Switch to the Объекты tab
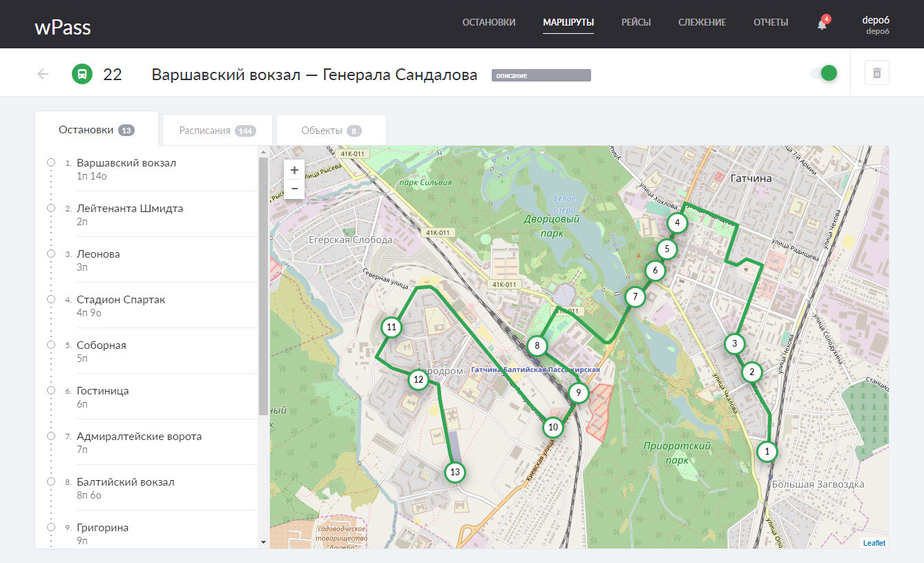The height and width of the screenshot is (563, 924). [x=331, y=131]
